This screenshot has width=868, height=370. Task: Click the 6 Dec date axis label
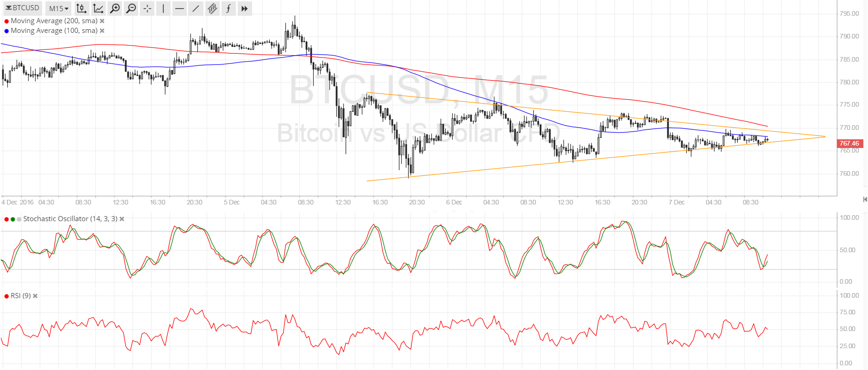point(454,202)
